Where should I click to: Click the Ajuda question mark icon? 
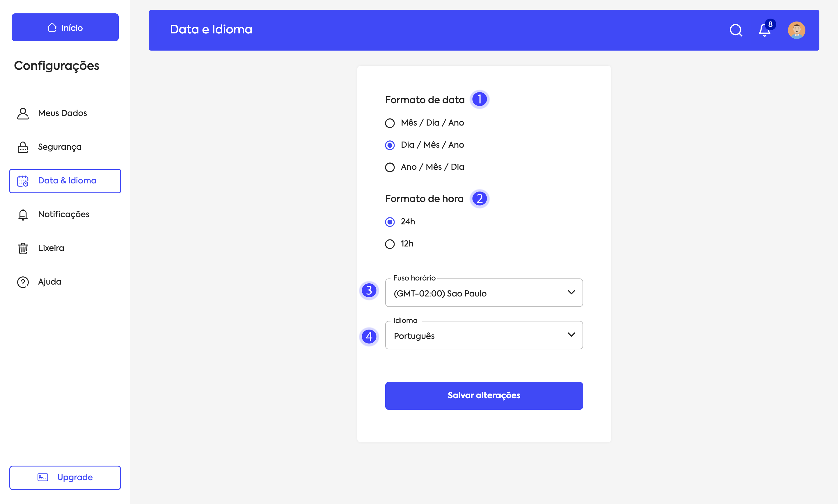click(23, 282)
